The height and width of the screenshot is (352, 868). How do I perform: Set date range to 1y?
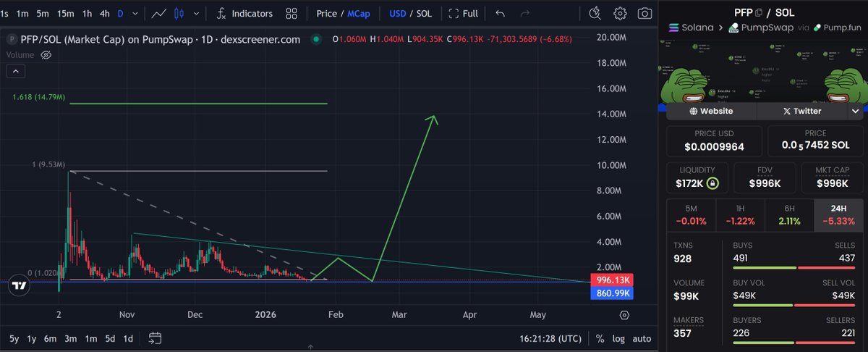coord(32,338)
